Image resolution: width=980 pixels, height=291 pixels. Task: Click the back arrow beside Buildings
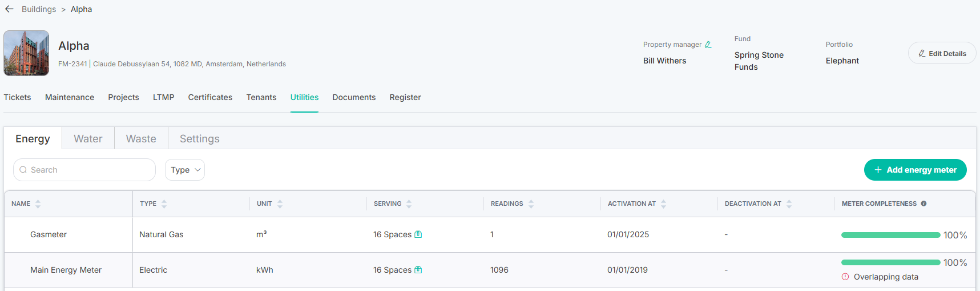9,9
